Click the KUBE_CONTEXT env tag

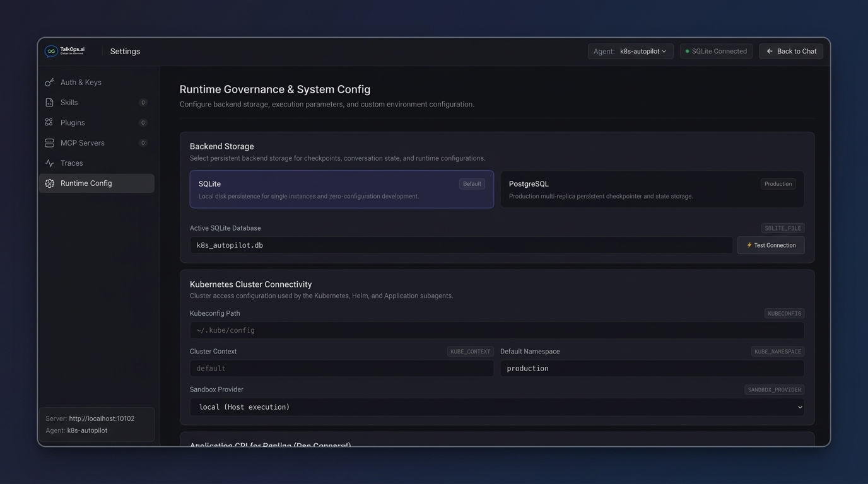coord(470,352)
